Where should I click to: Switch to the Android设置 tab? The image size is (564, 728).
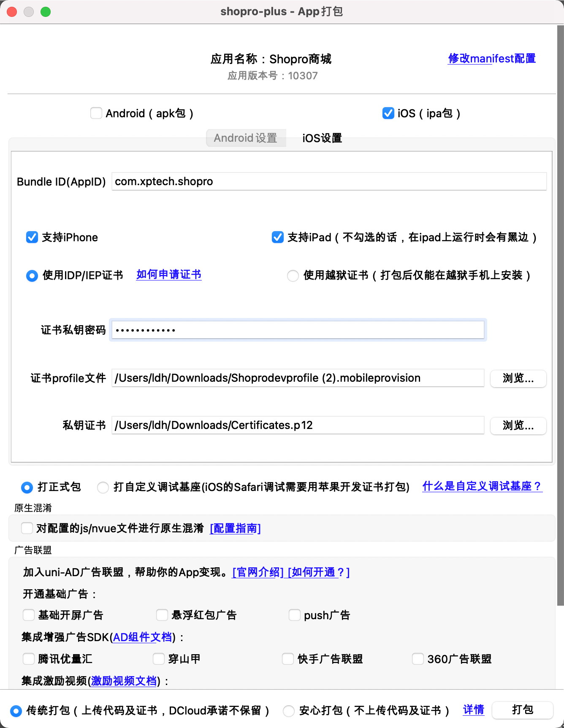246,138
